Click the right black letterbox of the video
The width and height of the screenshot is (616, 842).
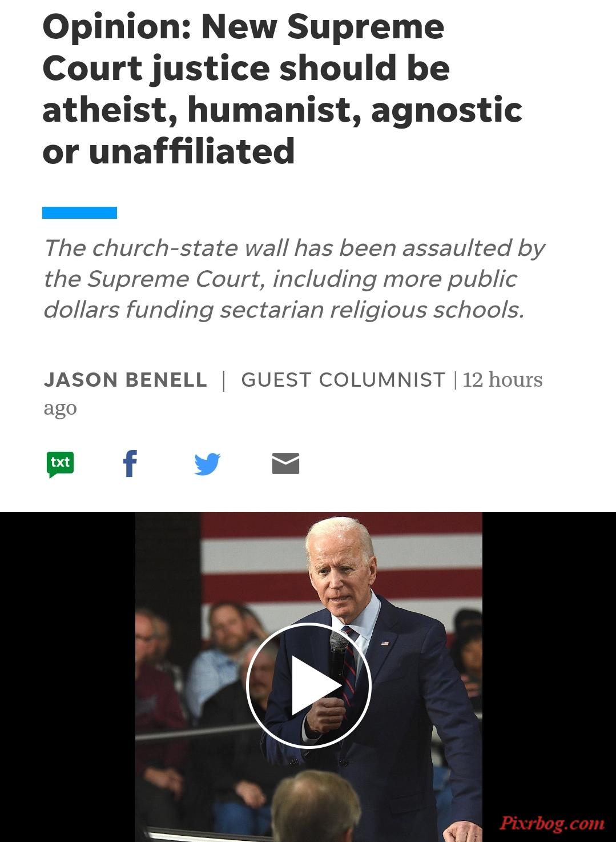[x=549, y=663]
